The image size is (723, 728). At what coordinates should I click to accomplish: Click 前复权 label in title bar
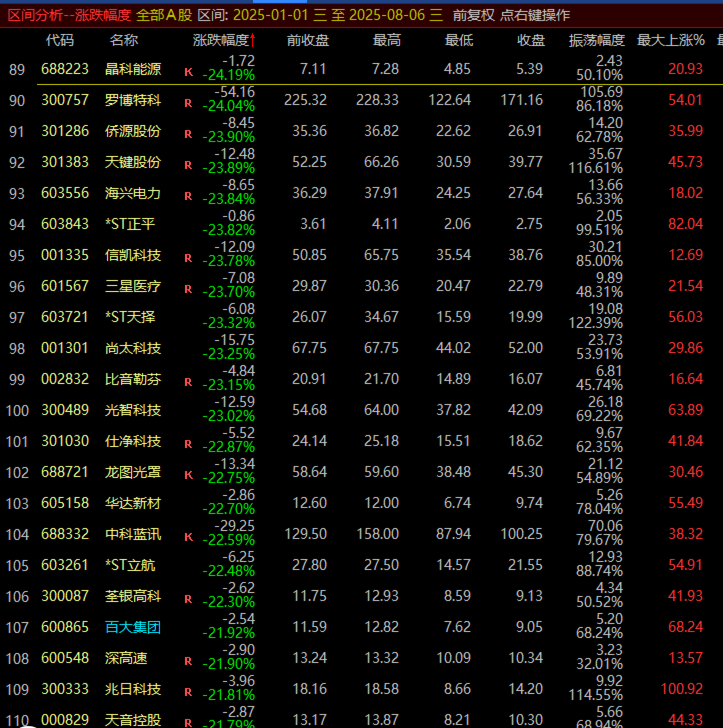[473, 15]
